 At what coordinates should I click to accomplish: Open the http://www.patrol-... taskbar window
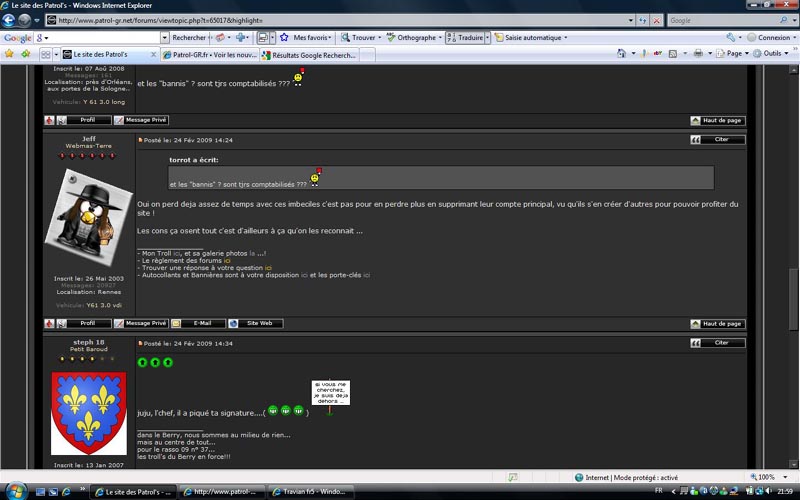pos(222,492)
